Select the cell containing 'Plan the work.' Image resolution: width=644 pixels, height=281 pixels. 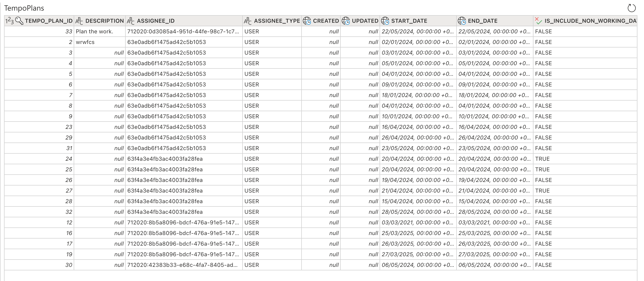(94, 31)
